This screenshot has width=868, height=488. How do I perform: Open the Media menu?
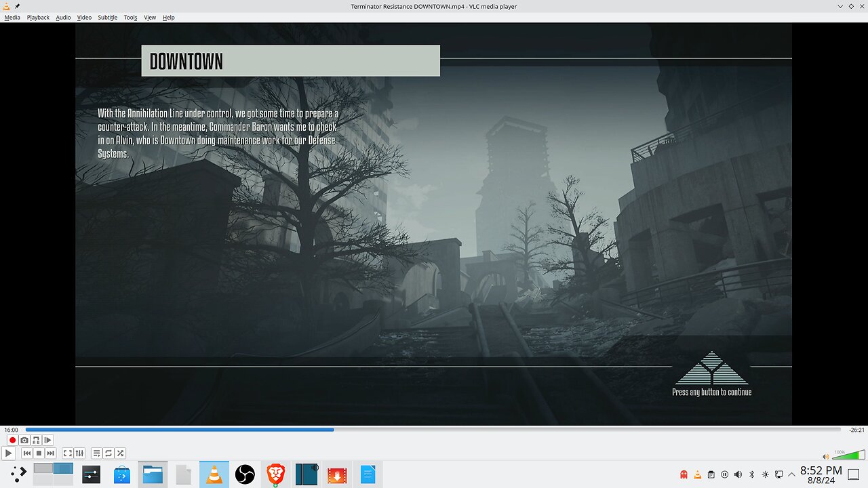coord(12,18)
